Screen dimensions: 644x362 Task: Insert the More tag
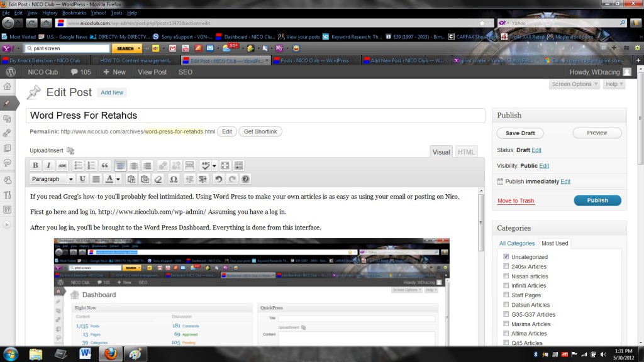pos(189,165)
